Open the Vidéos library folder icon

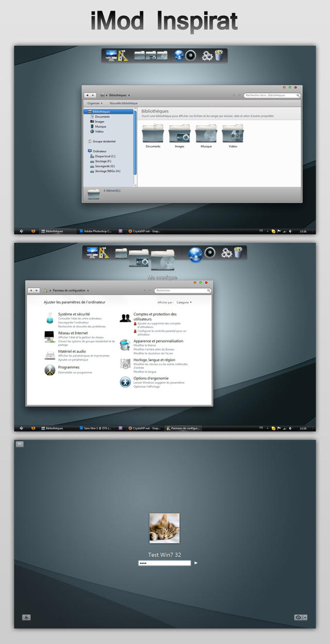click(233, 134)
